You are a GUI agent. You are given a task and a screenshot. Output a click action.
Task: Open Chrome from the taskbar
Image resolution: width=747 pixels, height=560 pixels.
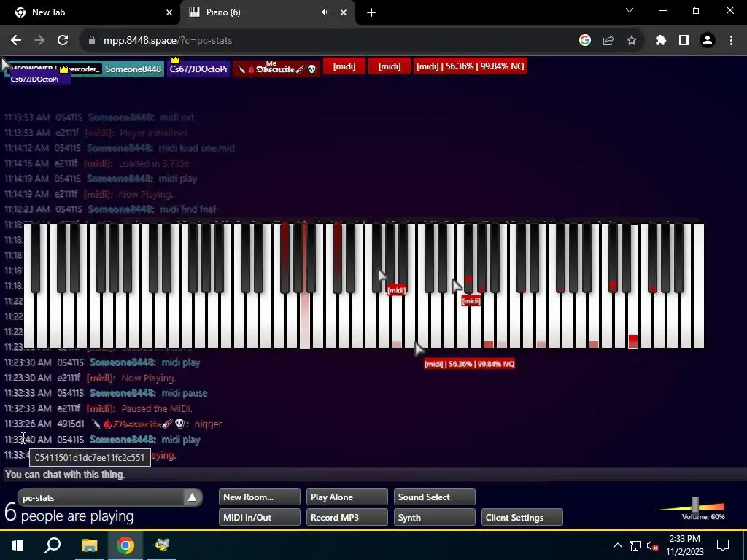click(x=125, y=545)
